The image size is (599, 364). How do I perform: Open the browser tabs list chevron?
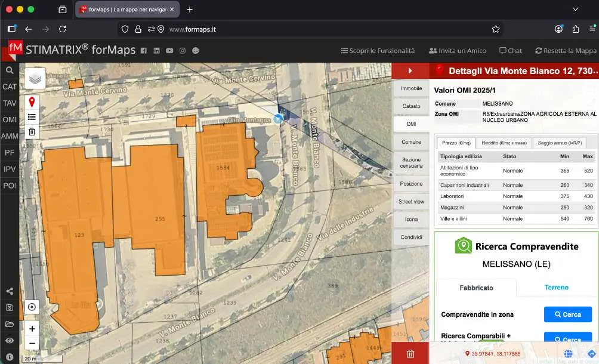575,9
